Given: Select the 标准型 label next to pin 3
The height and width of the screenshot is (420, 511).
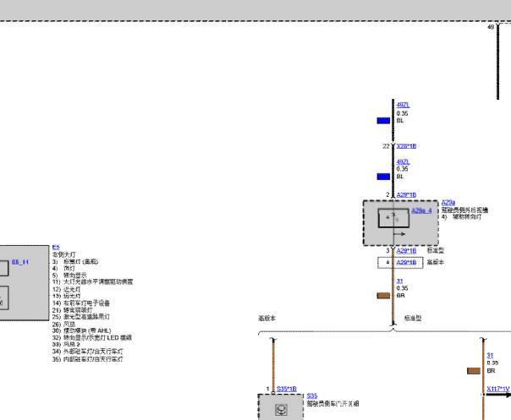Looking at the screenshot, I should [435, 251].
